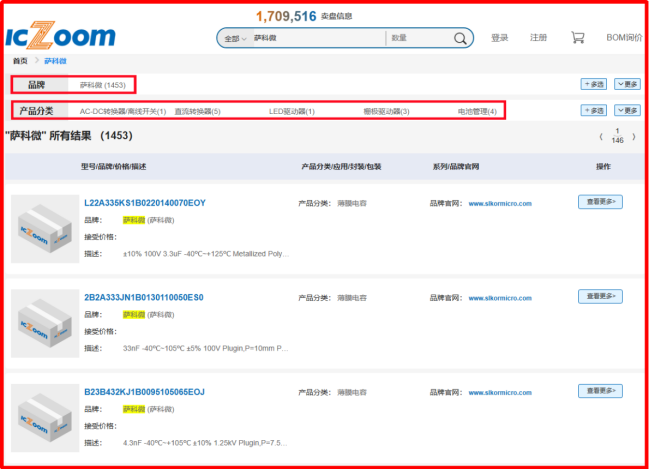Expand more options in product category row

[x=627, y=110]
